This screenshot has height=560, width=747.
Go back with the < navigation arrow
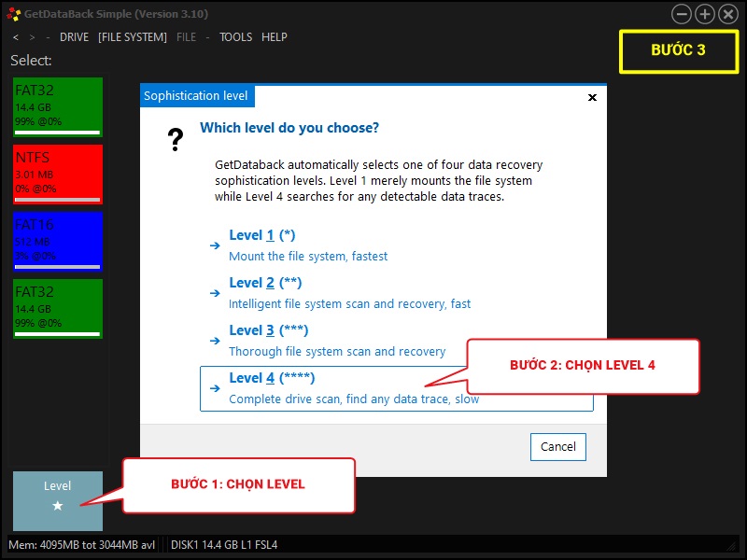tap(16, 37)
